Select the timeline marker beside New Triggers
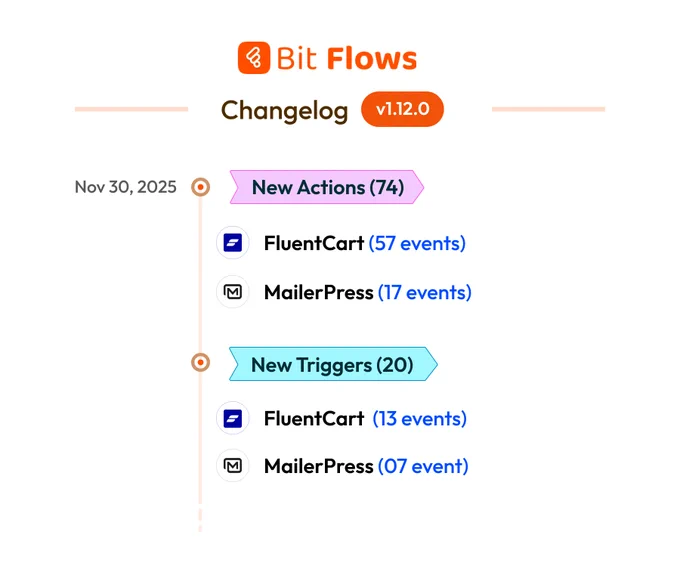This screenshot has width=680, height=569. 200,362
